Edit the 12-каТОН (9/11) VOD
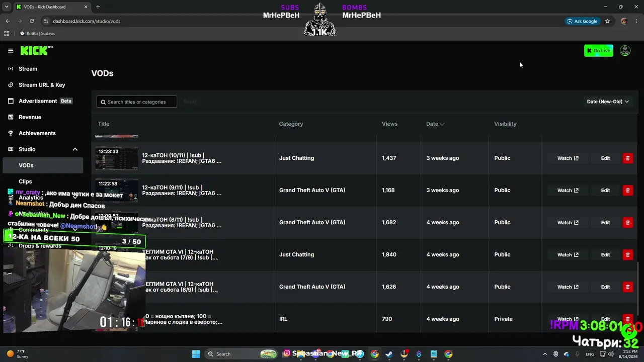This screenshot has height=362, width=644. [605, 191]
